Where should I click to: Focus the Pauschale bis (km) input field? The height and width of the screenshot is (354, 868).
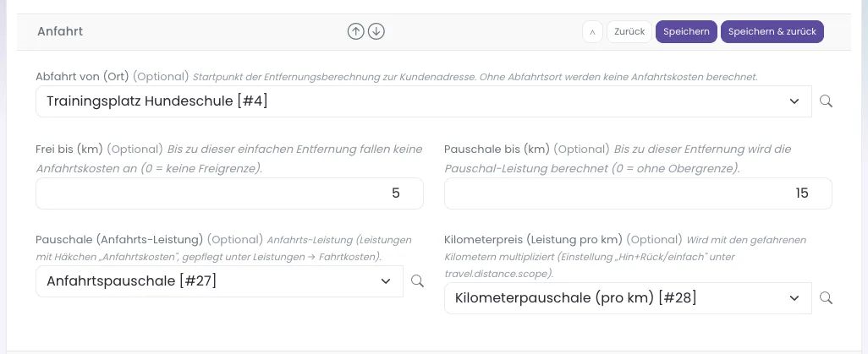638,193
